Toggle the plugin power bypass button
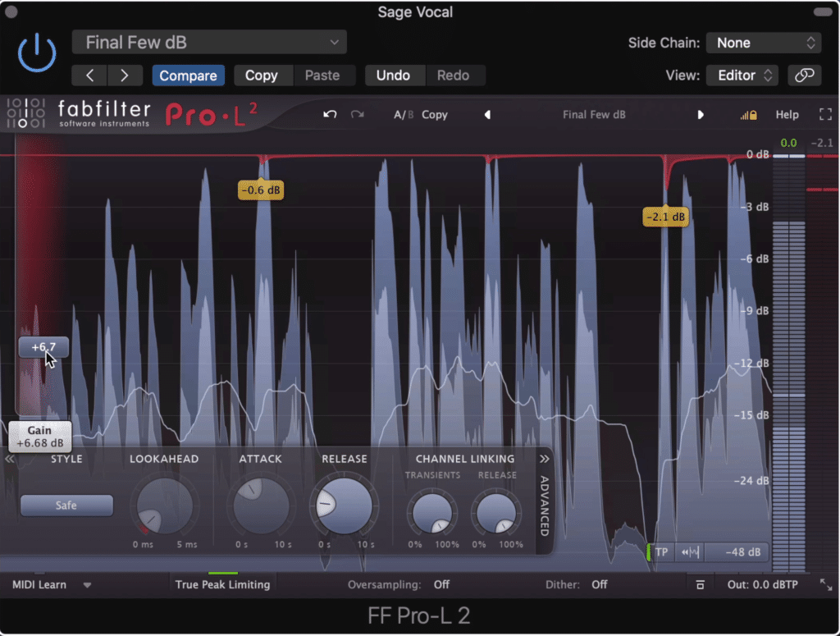Screen dimensions: 840x636 [x=36, y=53]
